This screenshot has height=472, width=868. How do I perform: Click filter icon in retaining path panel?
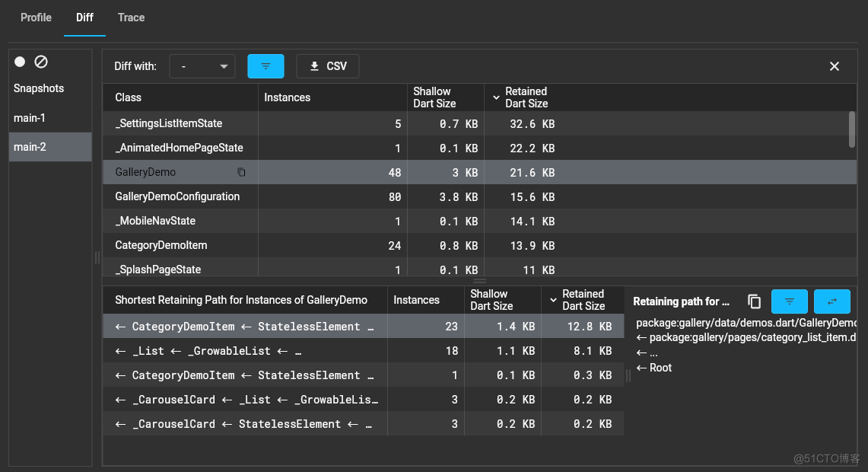pos(789,301)
